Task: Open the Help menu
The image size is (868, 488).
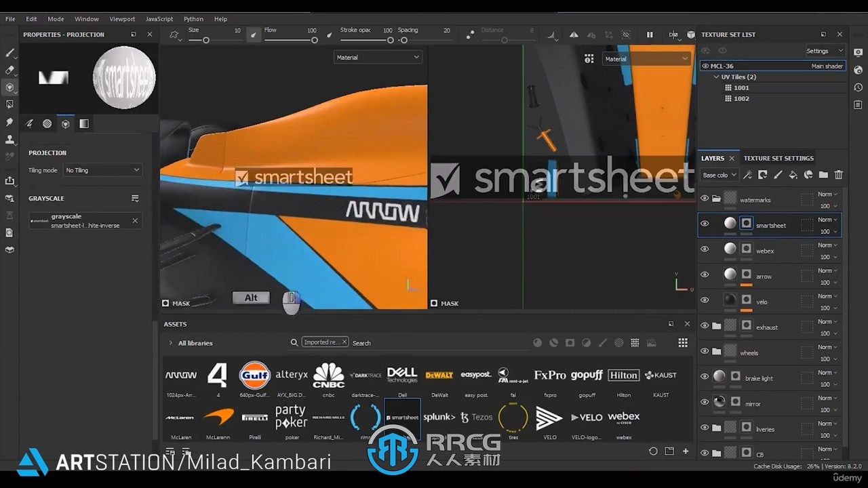Action: click(x=220, y=19)
